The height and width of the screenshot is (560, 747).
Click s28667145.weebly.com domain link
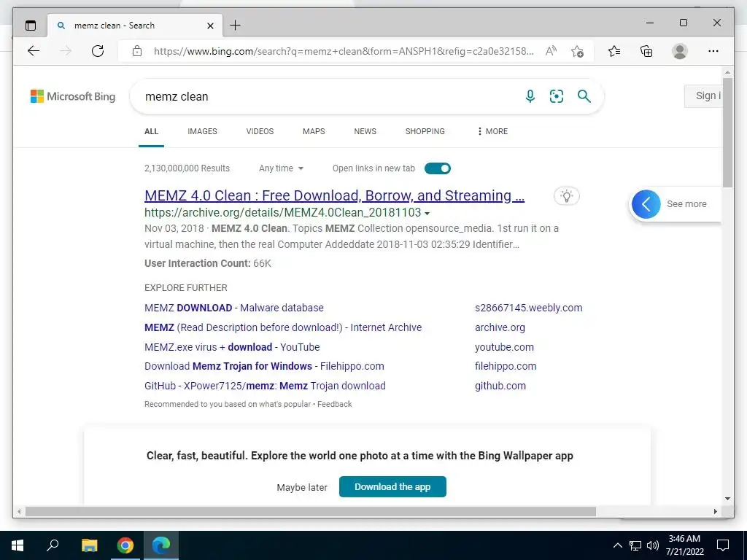(x=528, y=308)
